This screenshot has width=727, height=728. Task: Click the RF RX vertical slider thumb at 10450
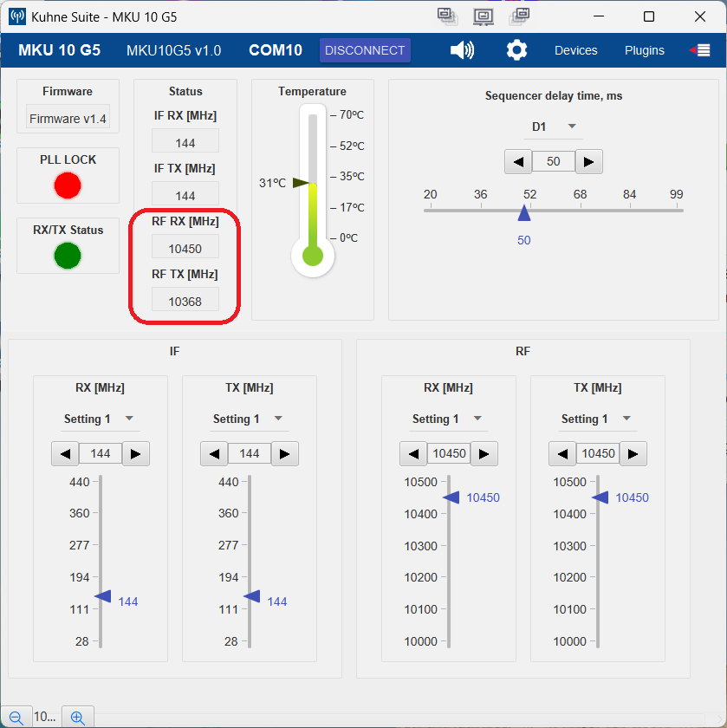(x=451, y=497)
